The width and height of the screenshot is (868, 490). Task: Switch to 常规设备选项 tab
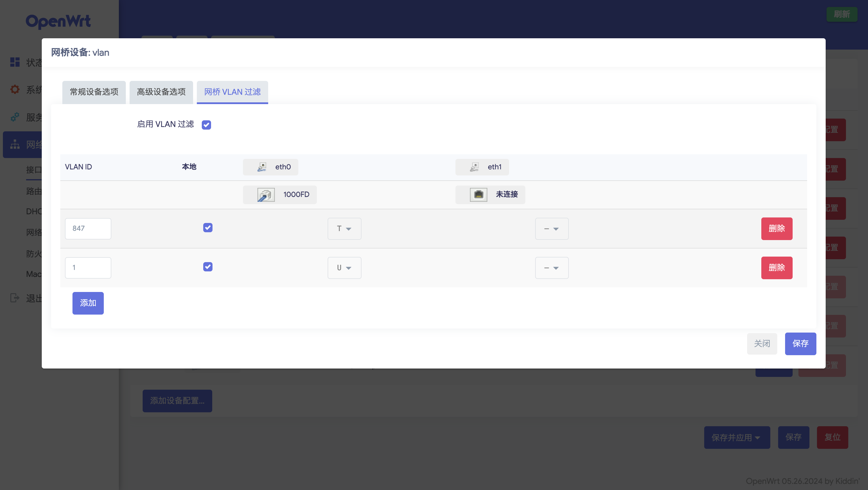point(94,92)
